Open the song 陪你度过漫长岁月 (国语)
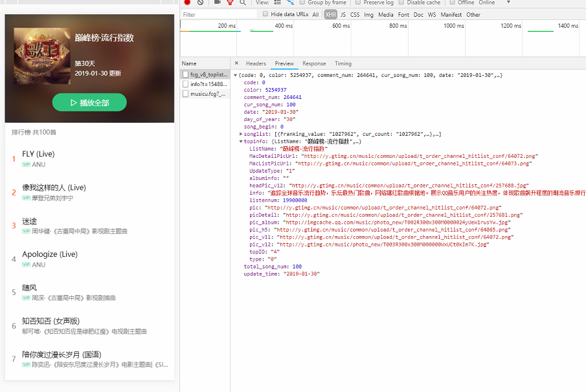The image size is (586, 392). tap(62, 354)
